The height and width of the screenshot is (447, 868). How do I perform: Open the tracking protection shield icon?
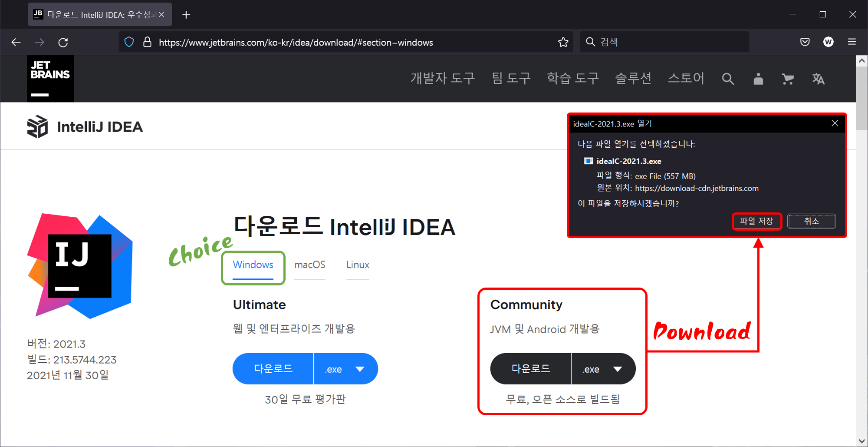129,42
